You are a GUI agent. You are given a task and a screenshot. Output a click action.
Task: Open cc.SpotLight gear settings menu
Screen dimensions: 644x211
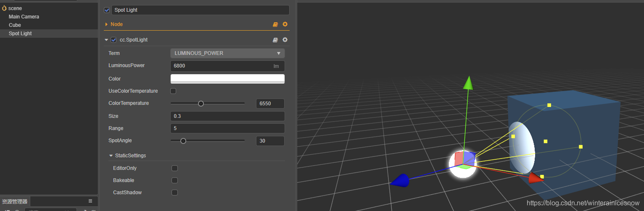pyautogui.click(x=285, y=40)
